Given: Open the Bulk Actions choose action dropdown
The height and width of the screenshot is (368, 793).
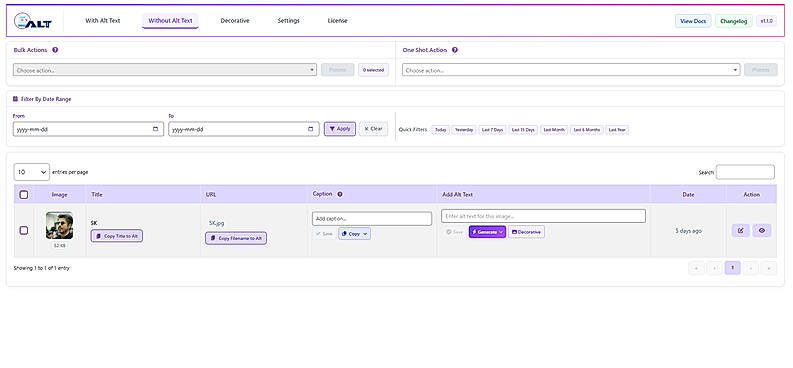Looking at the screenshot, I should (x=165, y=70).
